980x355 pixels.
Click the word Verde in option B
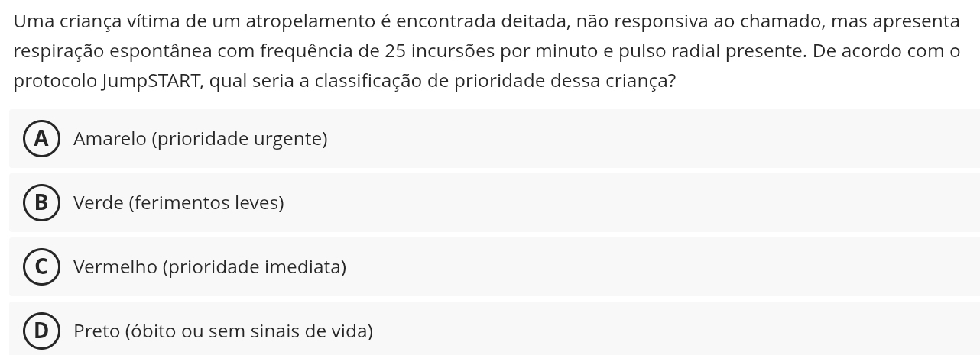coord(99,202)
